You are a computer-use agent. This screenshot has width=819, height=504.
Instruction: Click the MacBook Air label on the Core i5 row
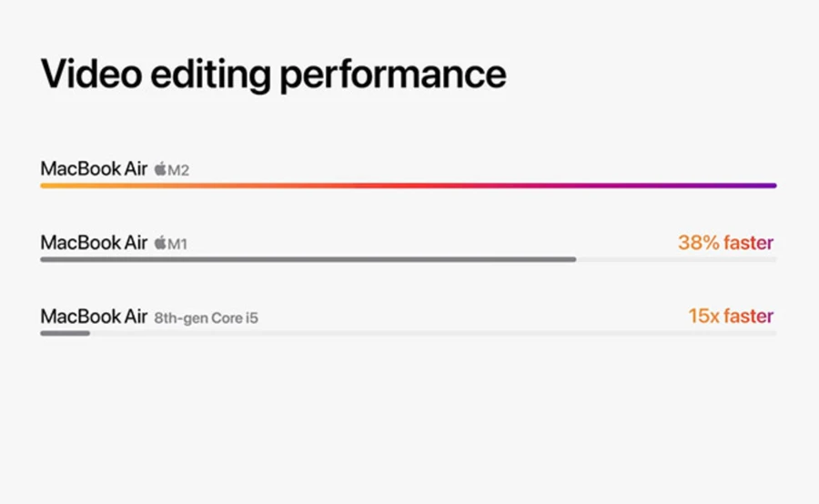tap(94, 316)
